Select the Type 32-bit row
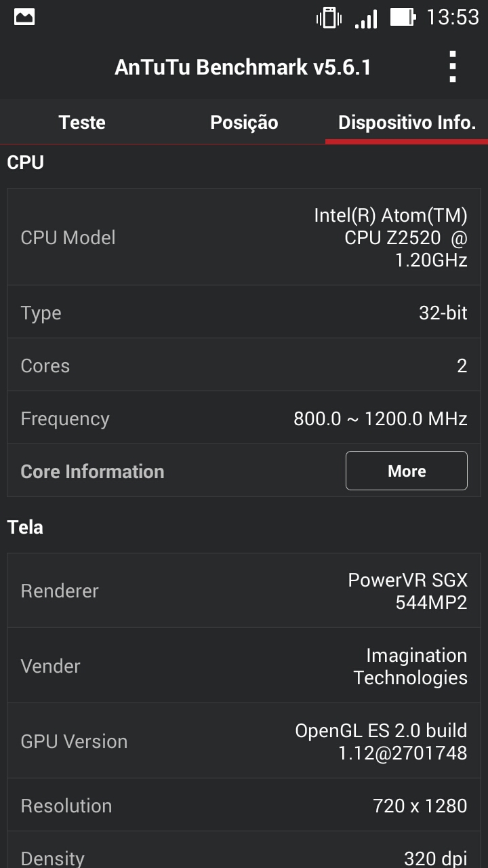The width and height of the screenshot is (488, 868). click(244, 313)
